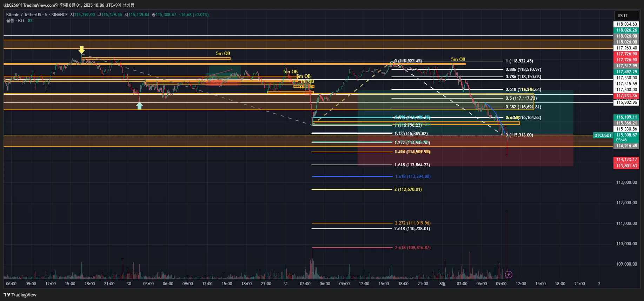This screenshot has height=301, width=644.
Task: Click the red price label 117,231.36
Action: (x=626, y=96)
